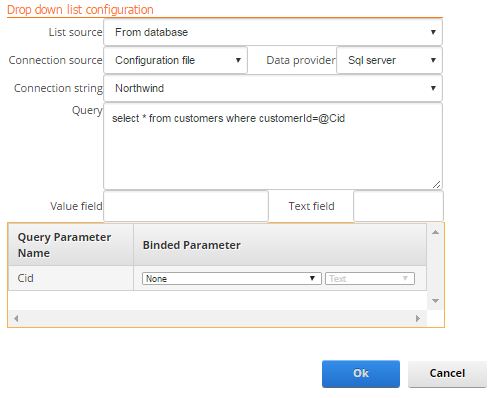Click the Ok button

[x=361, y=373]
